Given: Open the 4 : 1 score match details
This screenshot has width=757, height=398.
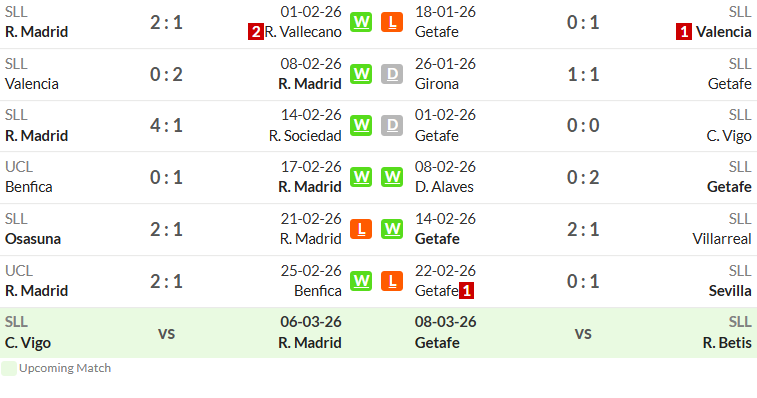Looking at the screenshot, I should coord(166,126).
